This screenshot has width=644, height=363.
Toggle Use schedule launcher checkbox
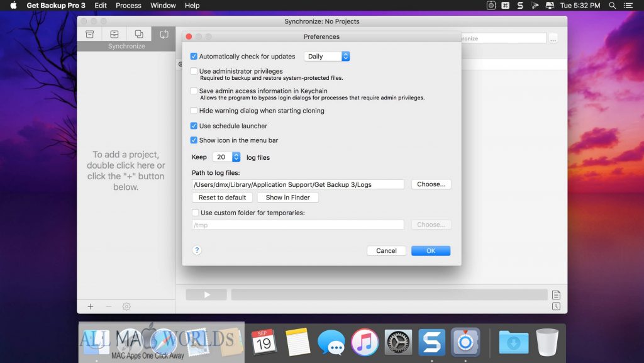coord(194,126)
